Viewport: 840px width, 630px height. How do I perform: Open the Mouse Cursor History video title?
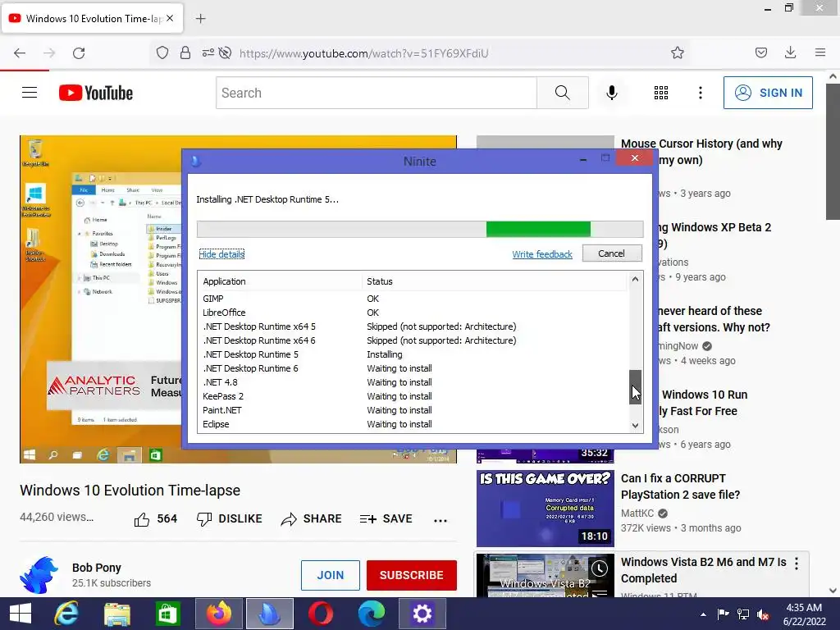701,152
